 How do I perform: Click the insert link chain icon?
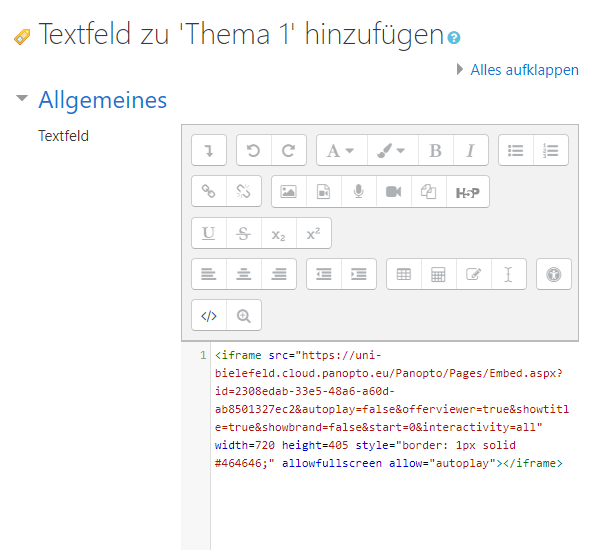tap(209, 191)
